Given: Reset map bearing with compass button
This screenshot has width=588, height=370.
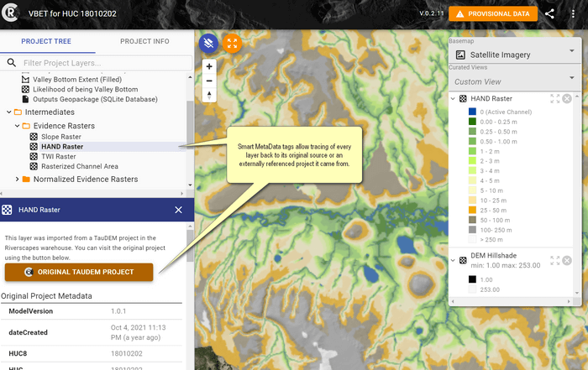Looking at the screenshot, I should pos(209,96).
